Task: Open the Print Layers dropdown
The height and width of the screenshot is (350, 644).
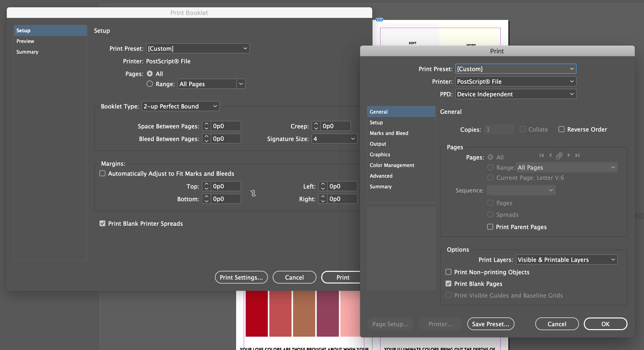Action: point(567,260)
